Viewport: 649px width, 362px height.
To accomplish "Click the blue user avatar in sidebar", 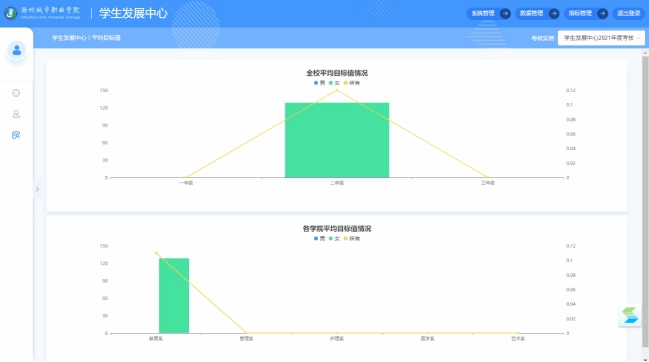I will tap(17, 50).
